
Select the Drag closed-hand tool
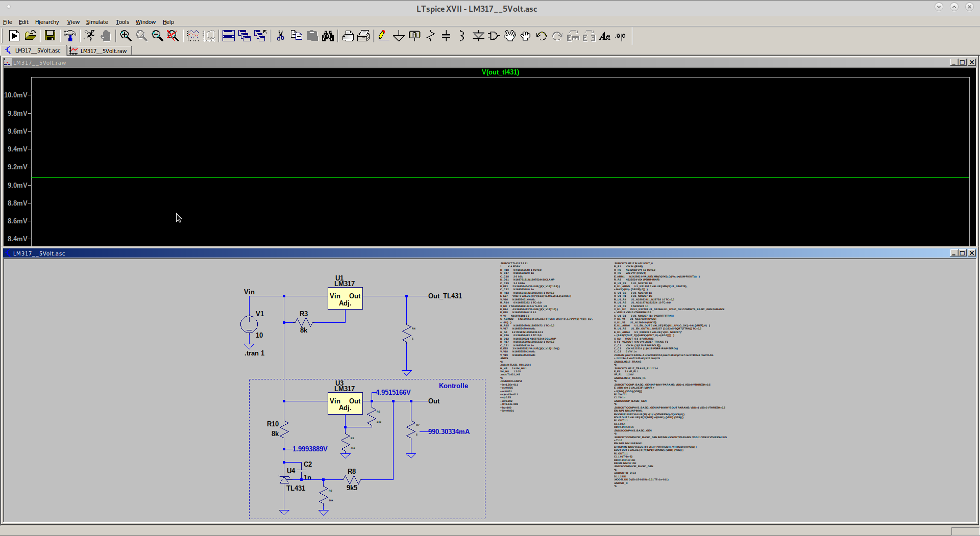pyautogui.click(x=525, y=36)
